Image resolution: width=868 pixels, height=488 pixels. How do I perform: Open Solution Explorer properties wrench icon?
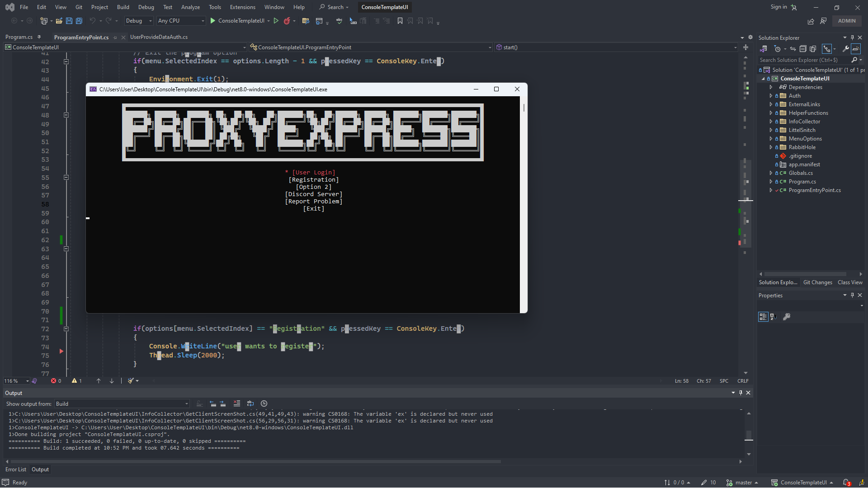pos(846,49)
